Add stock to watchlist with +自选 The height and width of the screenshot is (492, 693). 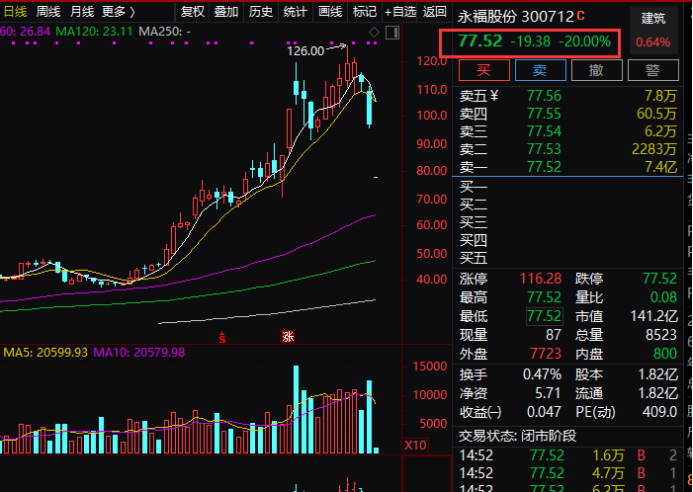pos(401,12)
